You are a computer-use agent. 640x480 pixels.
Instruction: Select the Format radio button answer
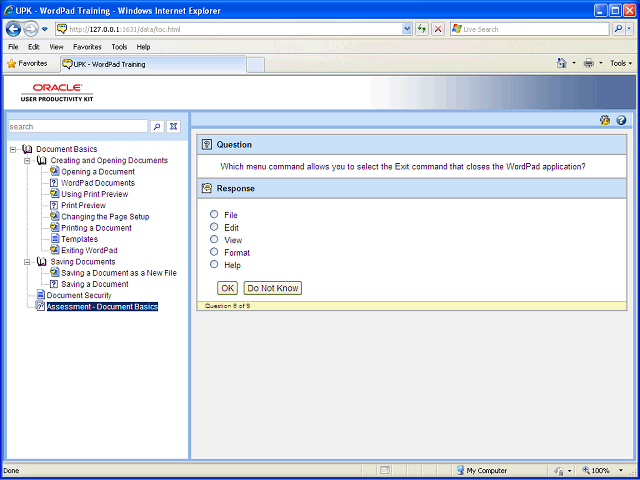pyautogui.click(x=214, y=252)
